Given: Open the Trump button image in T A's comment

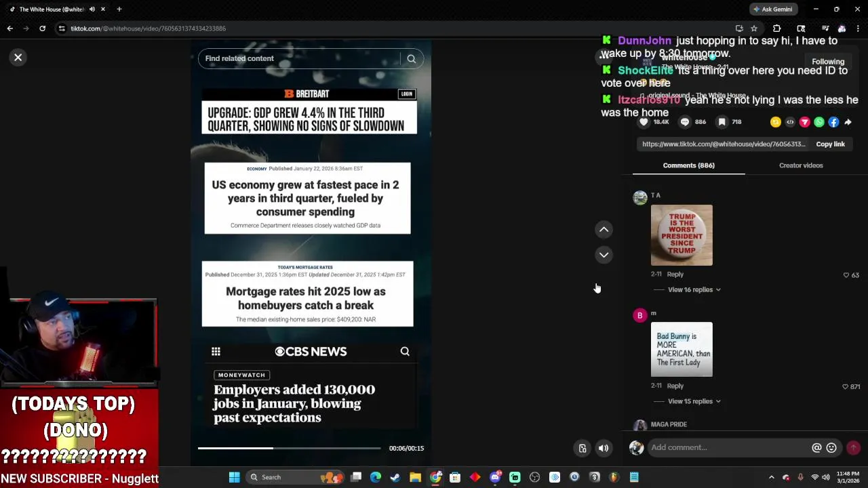Looking at the screenshot, I should point(682,235).
